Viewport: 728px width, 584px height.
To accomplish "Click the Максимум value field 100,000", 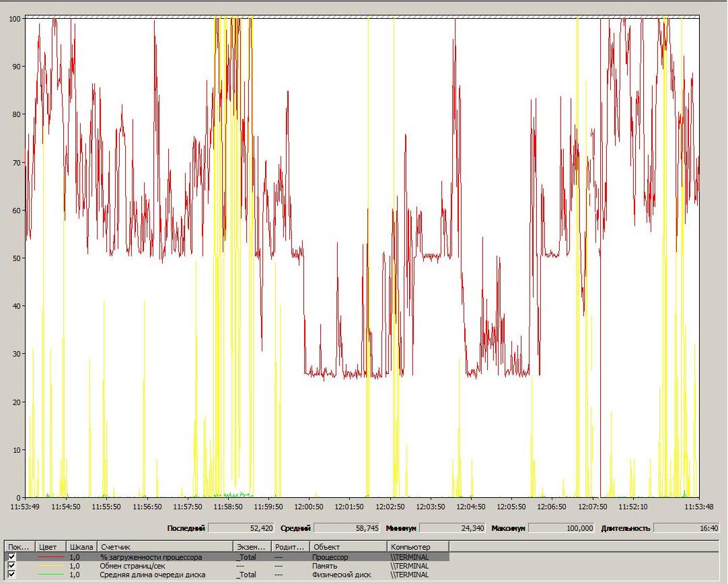I will (561, 528).
